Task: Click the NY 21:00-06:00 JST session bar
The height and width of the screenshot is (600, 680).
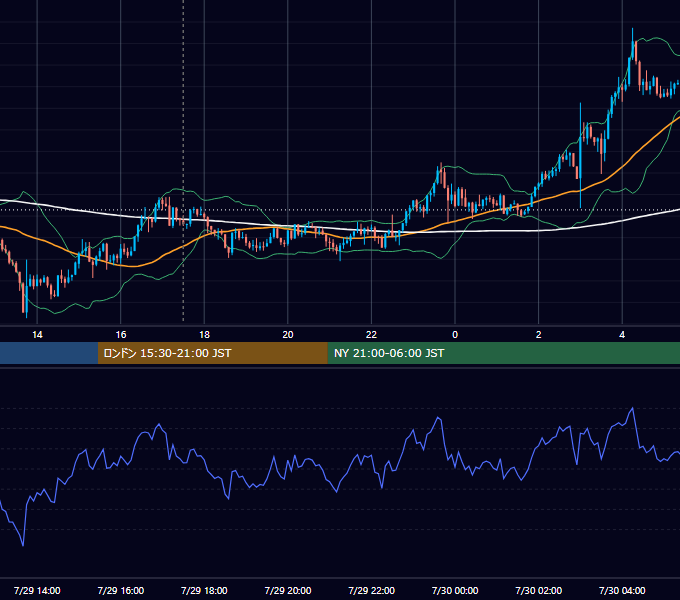Action: click(x=503, y=353)
